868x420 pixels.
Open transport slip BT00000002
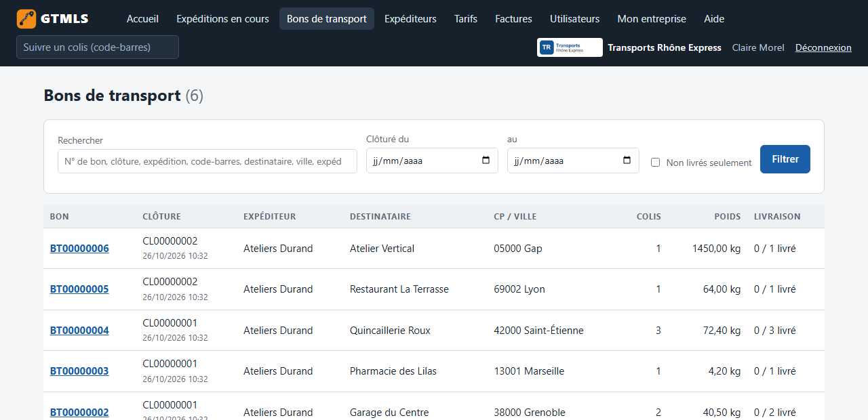coord(79,413)
